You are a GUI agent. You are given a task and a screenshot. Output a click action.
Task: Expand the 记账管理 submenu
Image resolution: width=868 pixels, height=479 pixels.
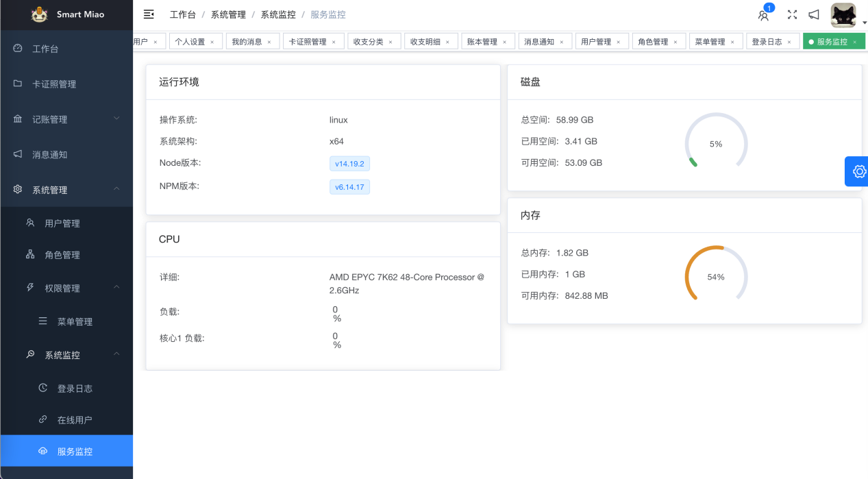coord(66,119)
